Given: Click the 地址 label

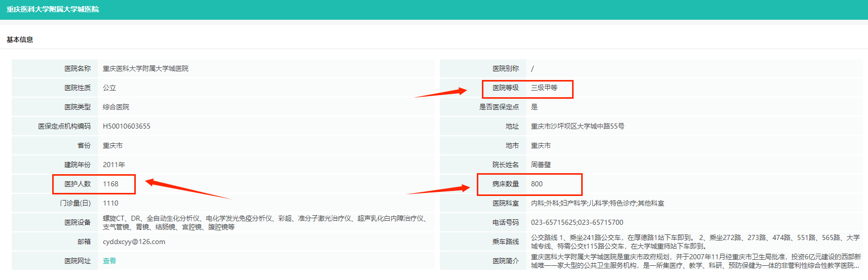Looking at the screenshot, I should (512, 126).
